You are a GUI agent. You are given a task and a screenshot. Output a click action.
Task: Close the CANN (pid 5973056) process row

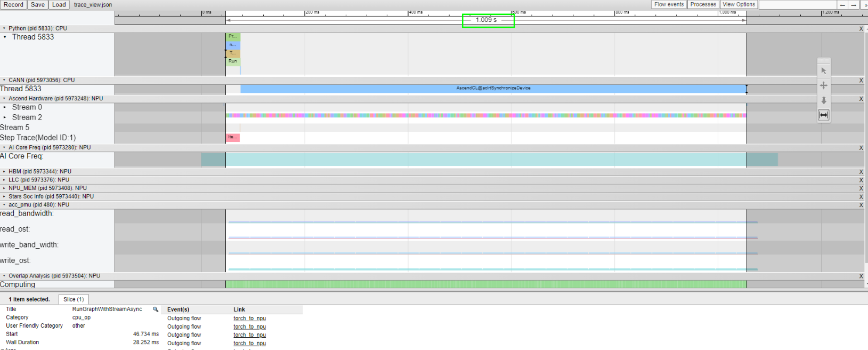coord(861,81)
